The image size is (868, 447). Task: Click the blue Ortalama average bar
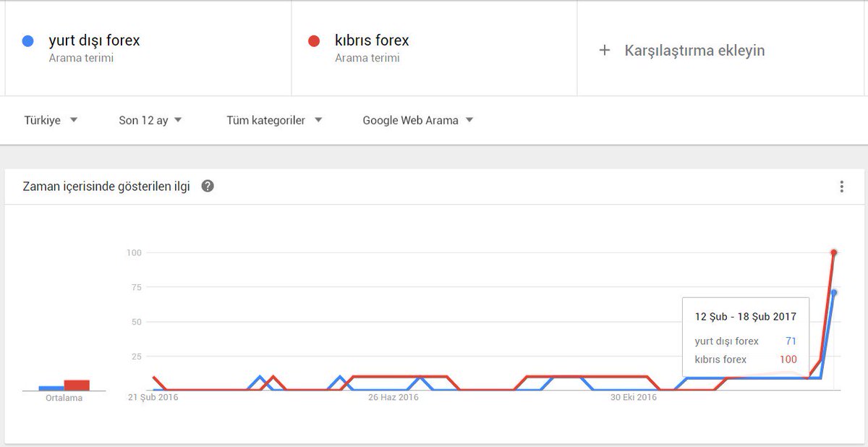(51, 388)
